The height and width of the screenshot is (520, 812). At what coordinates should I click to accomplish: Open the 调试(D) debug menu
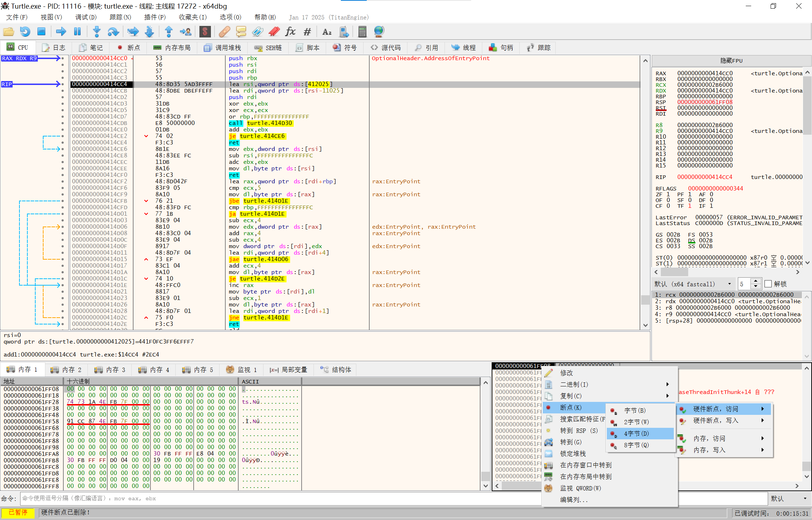(x=86, y=17)
